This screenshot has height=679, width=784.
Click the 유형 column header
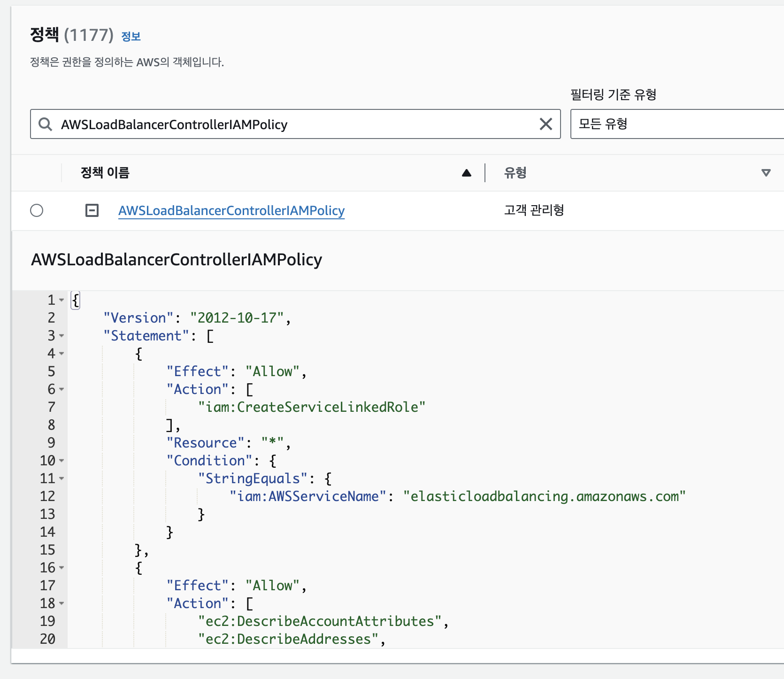515,173
